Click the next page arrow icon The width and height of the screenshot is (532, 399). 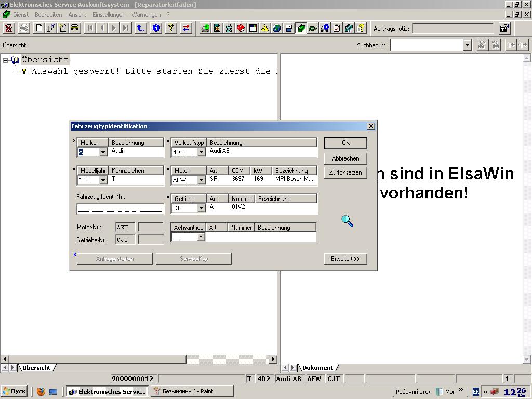coord(114,28)
